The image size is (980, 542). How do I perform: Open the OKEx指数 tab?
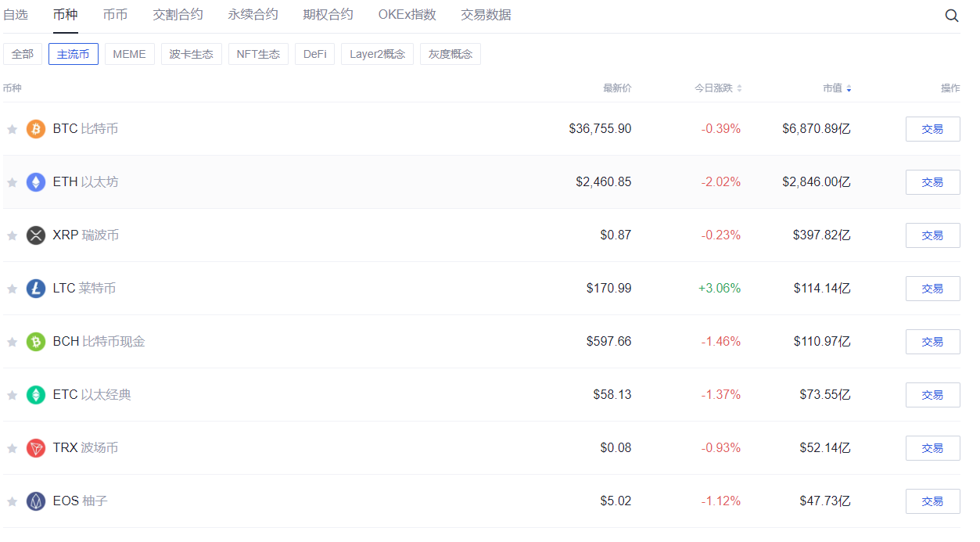pyautogui.click(x=407, y=15)
